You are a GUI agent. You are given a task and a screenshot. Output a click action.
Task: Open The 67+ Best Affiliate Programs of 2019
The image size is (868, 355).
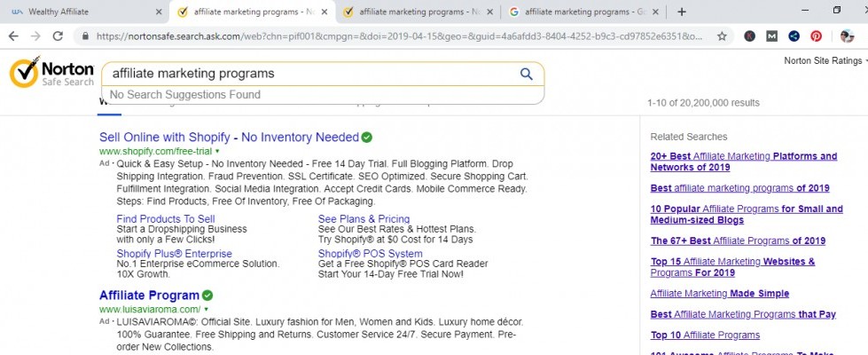pyautogui.click(x=738, y=241)
